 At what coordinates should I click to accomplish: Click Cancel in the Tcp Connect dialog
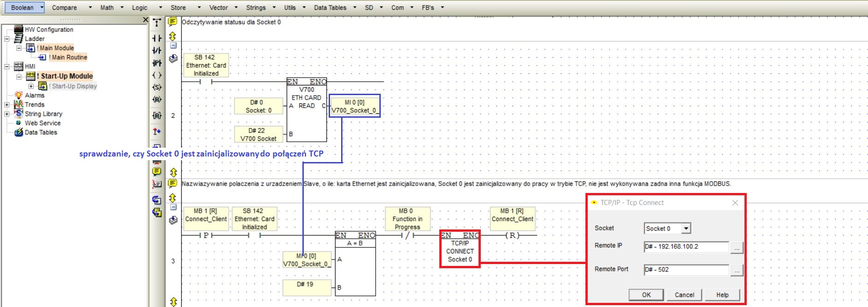coord(684,295)
